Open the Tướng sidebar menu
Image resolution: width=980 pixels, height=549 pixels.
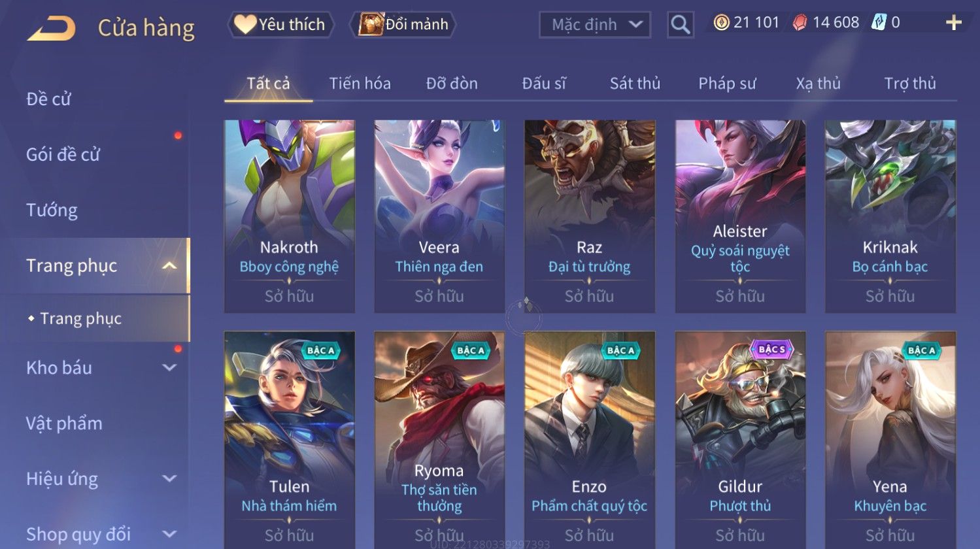click(x=52, y=210)
